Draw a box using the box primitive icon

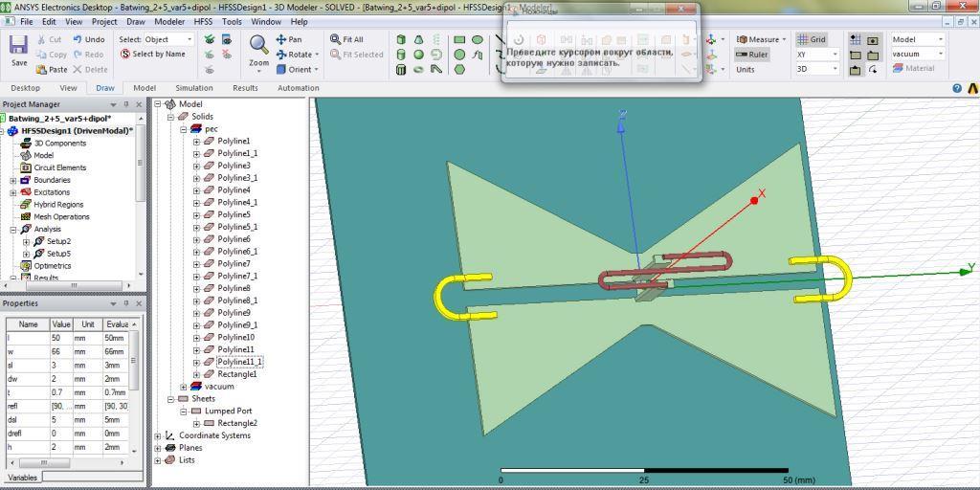pyautogui.click(x=401, y=40)
